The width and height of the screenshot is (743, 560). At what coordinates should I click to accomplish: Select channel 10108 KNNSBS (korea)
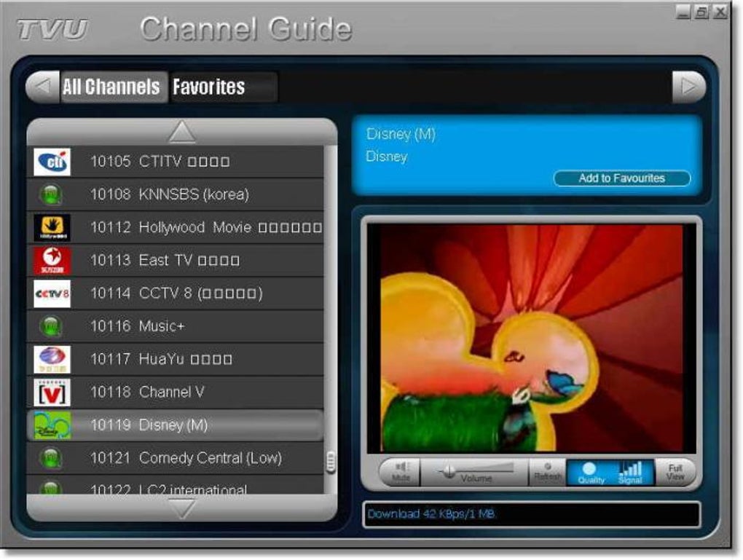click(x=176, y=194)
